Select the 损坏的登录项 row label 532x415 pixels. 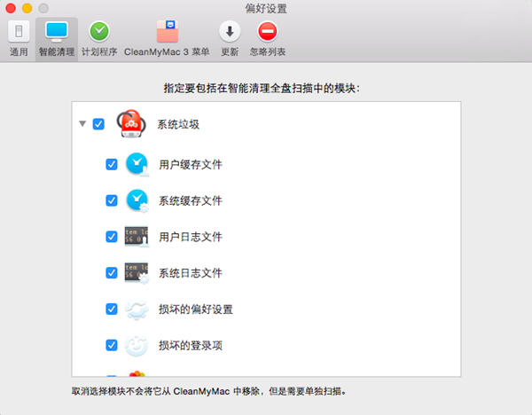[191, 346]
